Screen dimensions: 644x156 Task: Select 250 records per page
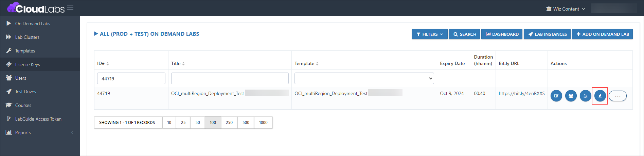tap(229, 123)
